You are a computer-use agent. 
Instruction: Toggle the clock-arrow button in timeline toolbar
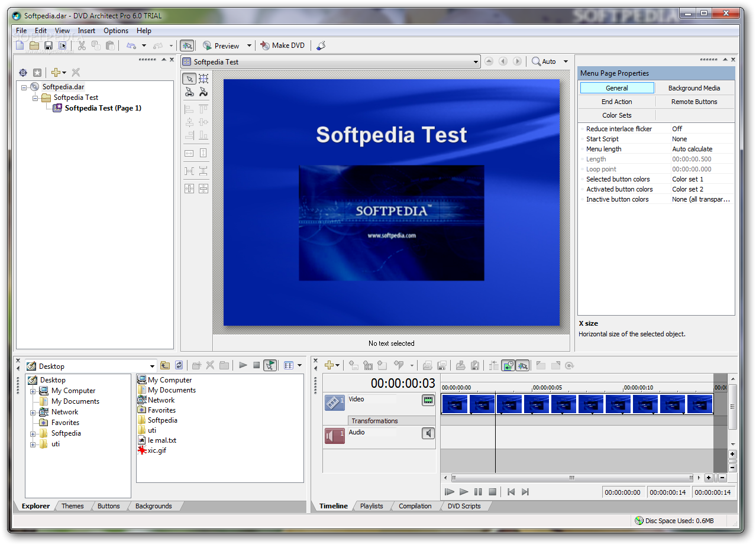pyautogui.click(x=508, y=365)
